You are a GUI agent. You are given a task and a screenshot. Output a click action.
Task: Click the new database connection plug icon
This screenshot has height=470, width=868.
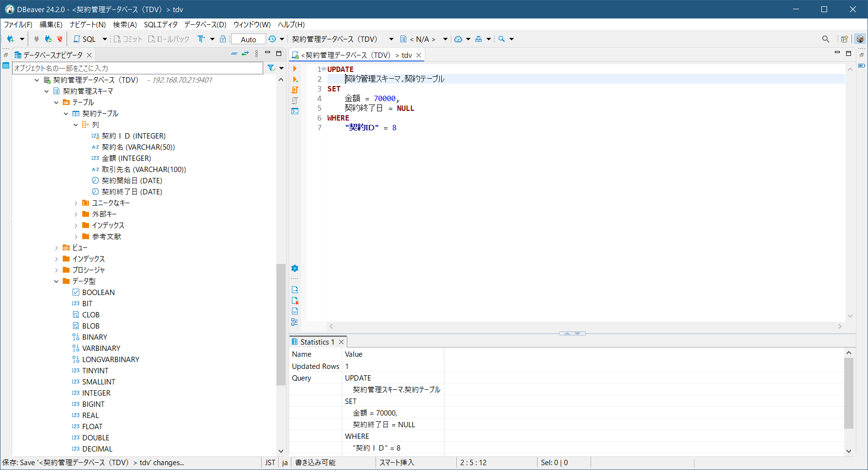pos(10,39)
